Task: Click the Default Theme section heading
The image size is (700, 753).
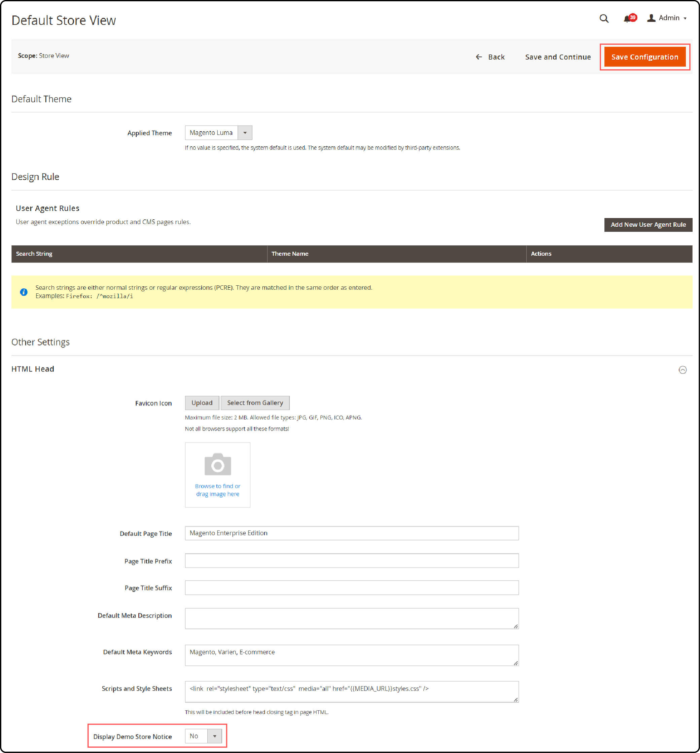Action: tap(41, 99)
